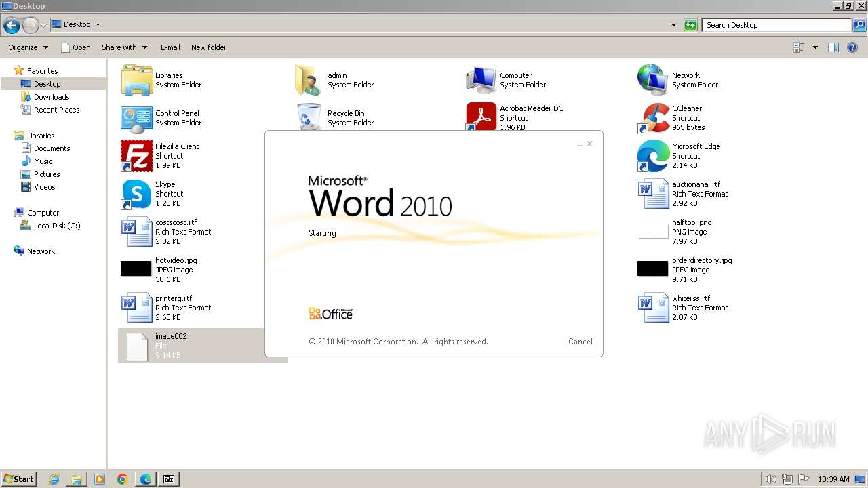
Task: Select Libraries in navigation pane
Action: (41, 136)
